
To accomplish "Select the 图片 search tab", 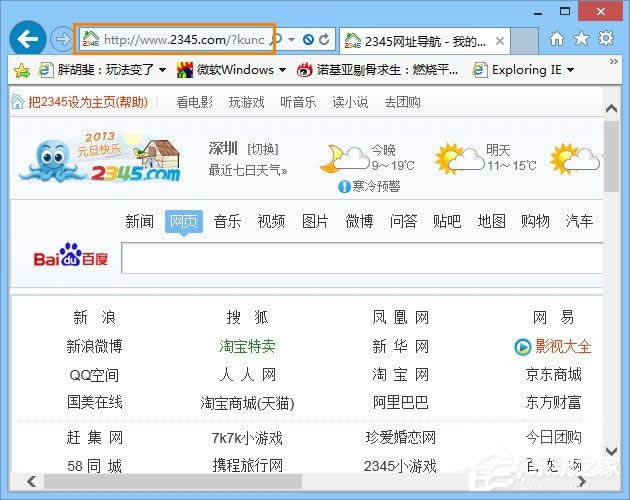I will (315, 221).
